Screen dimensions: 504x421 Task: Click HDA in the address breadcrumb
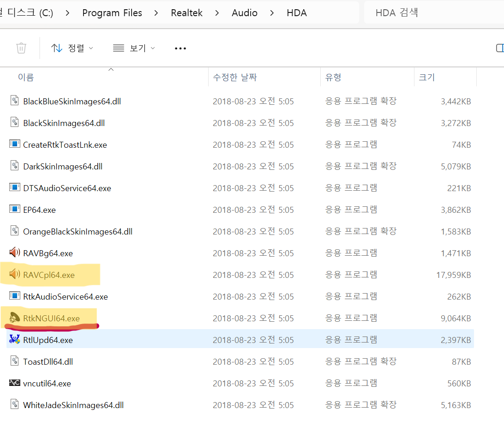tap(297, 13)
